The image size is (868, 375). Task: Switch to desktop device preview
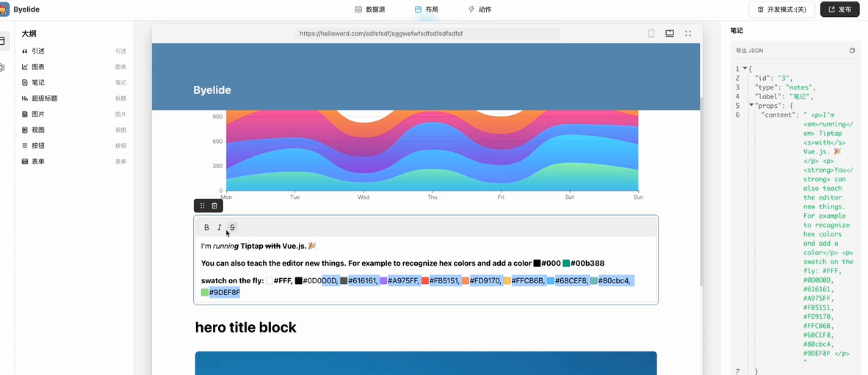point(669,33)
